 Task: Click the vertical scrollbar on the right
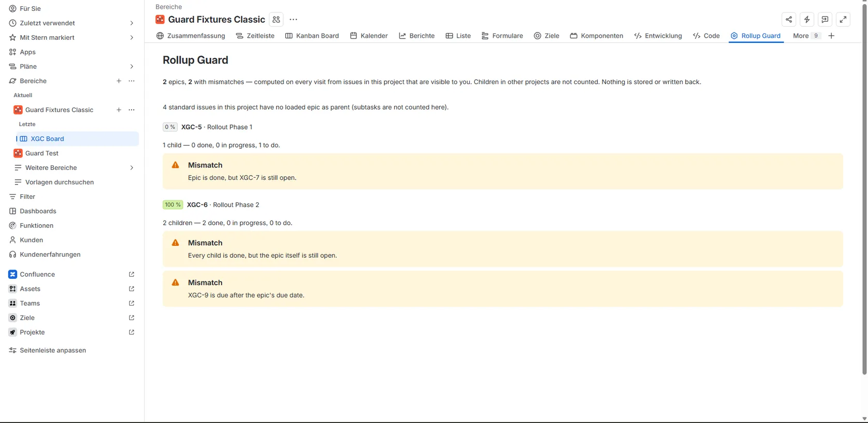point(864,189)
